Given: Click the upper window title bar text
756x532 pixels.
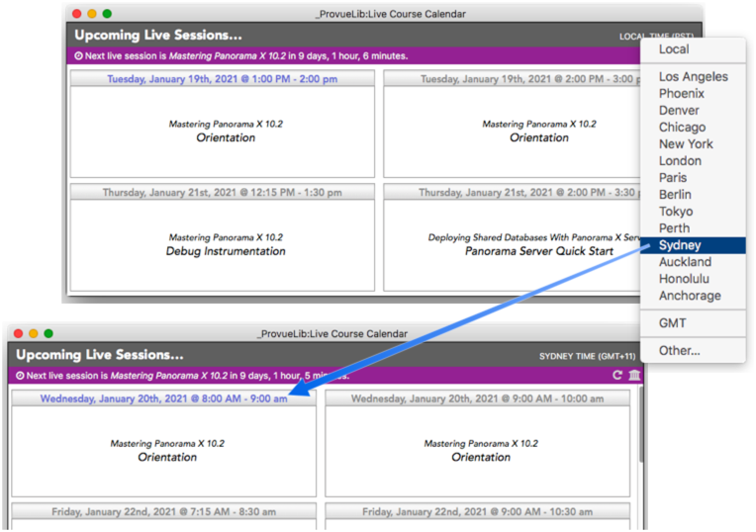Looking at the screenshot, I should (391, 14).
